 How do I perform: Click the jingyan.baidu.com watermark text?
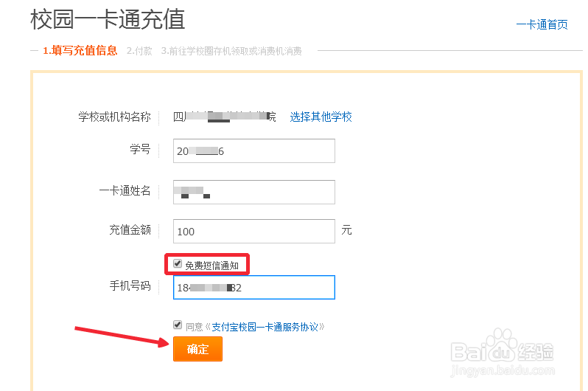(503, 371)
